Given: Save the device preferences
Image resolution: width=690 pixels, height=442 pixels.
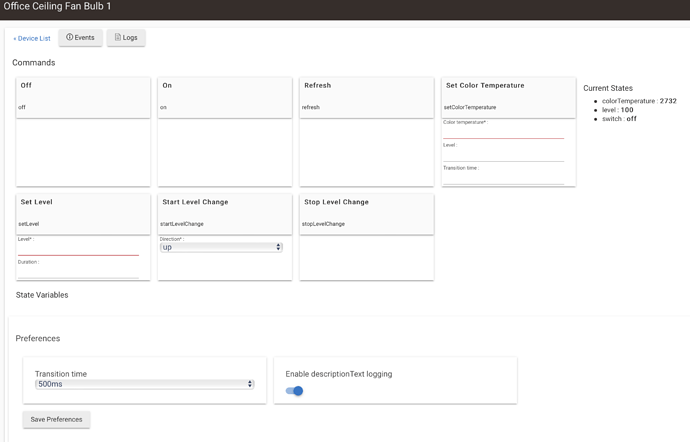Looking at the screenshot, I should (57, 419).
